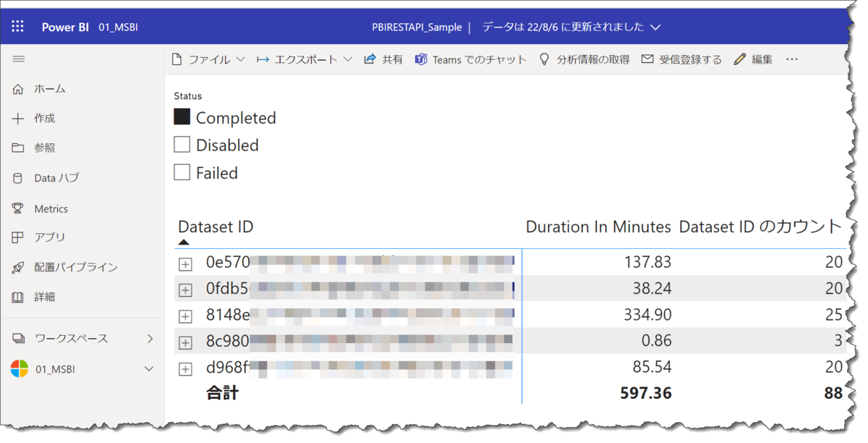Image resolution: width=868 pixels, height=443 pixels.
Task: Go to ホーム in sidebar
Action: coord(50,89)
